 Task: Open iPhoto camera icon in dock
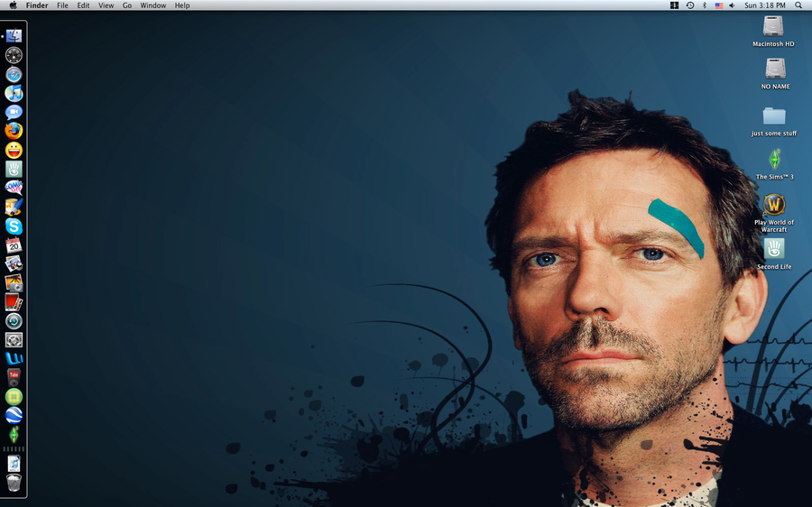(14, 282)
